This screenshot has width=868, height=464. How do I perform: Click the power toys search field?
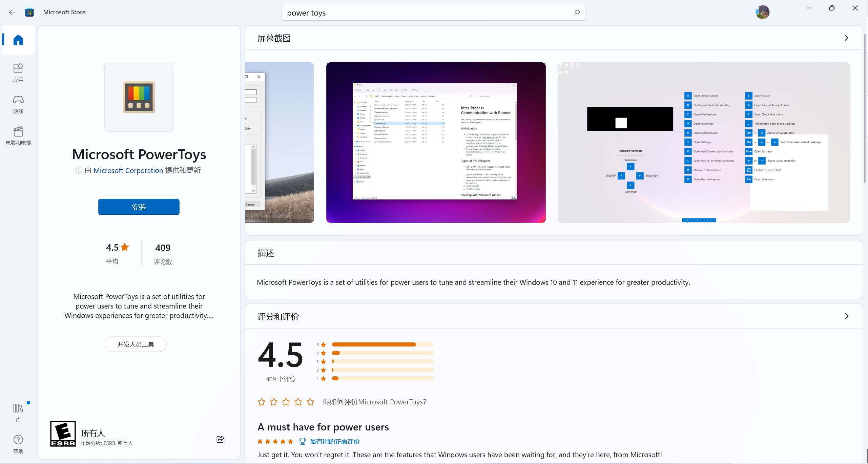[427, 13]
